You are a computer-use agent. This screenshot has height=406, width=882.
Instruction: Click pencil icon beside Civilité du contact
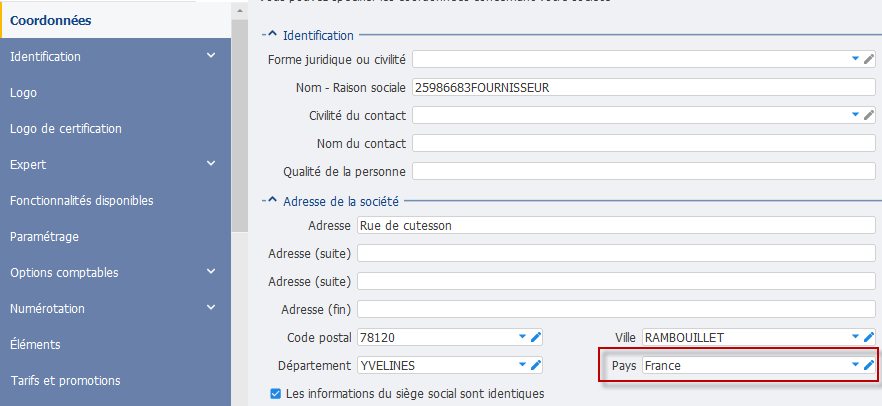point(869,115)
